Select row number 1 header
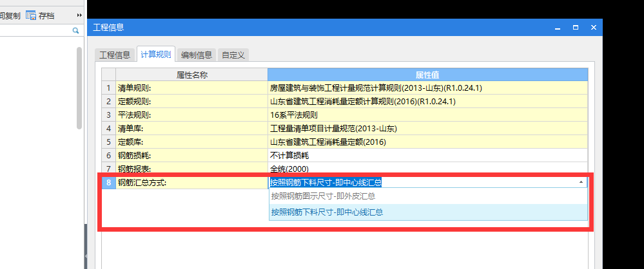Screen dimensions: 644x269 coord(108,88)
